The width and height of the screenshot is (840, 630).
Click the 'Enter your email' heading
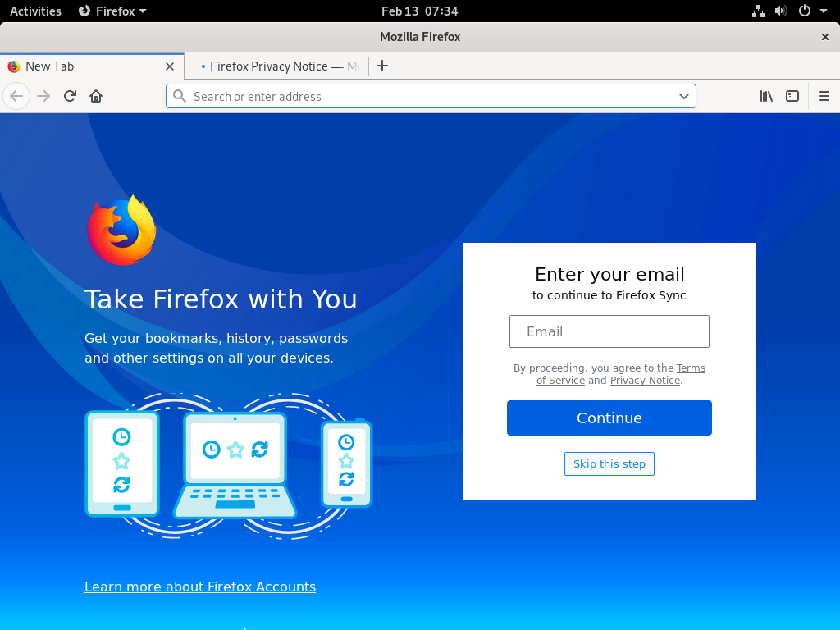pos(609,274)
